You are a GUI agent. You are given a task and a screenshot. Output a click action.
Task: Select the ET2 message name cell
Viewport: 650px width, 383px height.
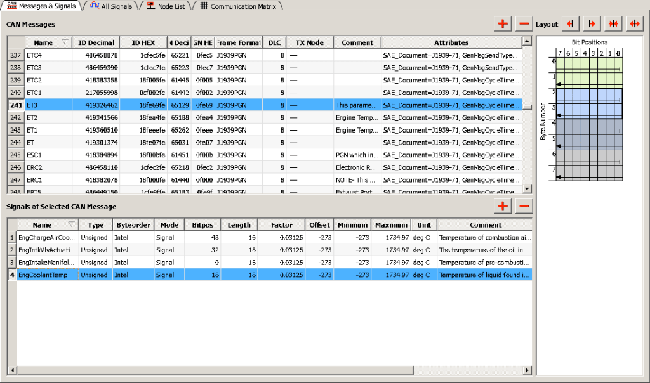pyautogui.click(x=49, y=118)
